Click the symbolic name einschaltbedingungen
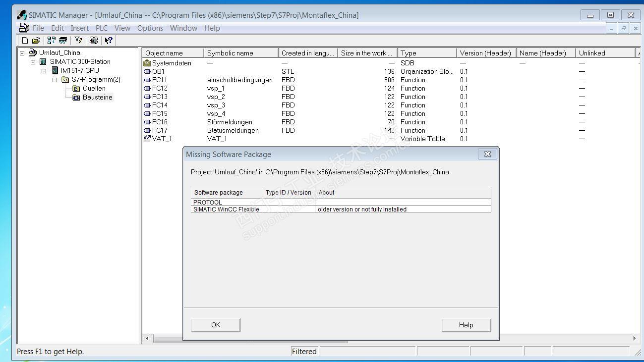This screenshot has height=362, width=644. [240, 80]
